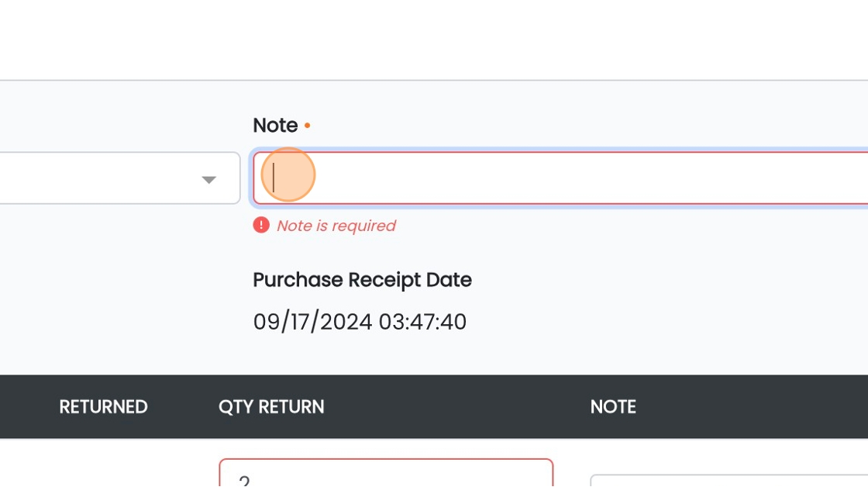
Task: Click the orange required-field dot beside Note
Action: [307, 126]
